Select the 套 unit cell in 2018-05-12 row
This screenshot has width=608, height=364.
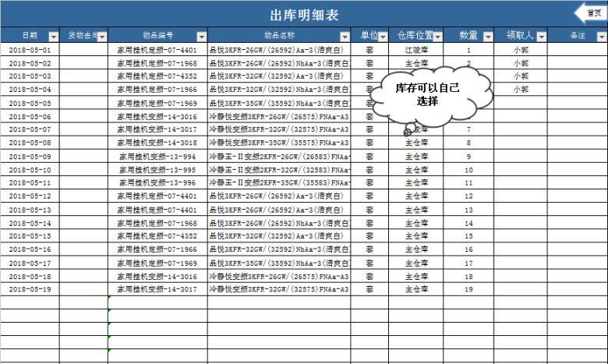[x=369, y=196]
